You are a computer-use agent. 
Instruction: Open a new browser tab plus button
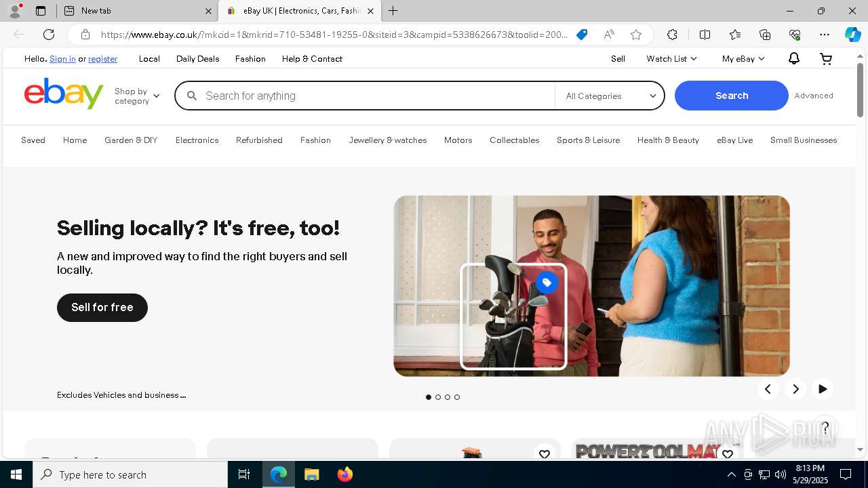click(393, 11)
